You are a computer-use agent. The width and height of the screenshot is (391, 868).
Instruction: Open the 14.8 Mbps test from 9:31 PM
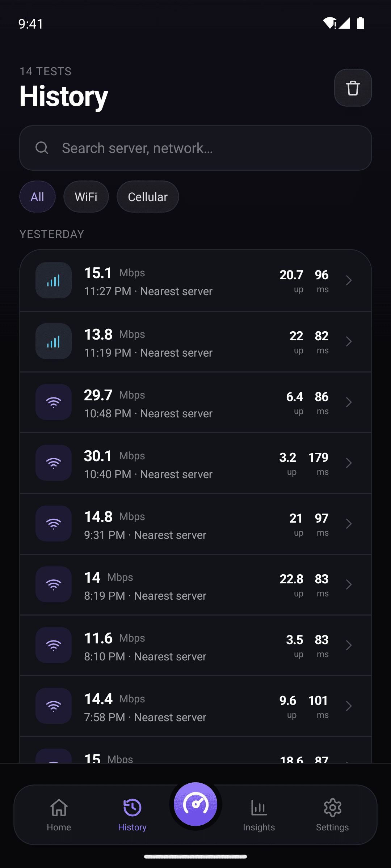195,524
